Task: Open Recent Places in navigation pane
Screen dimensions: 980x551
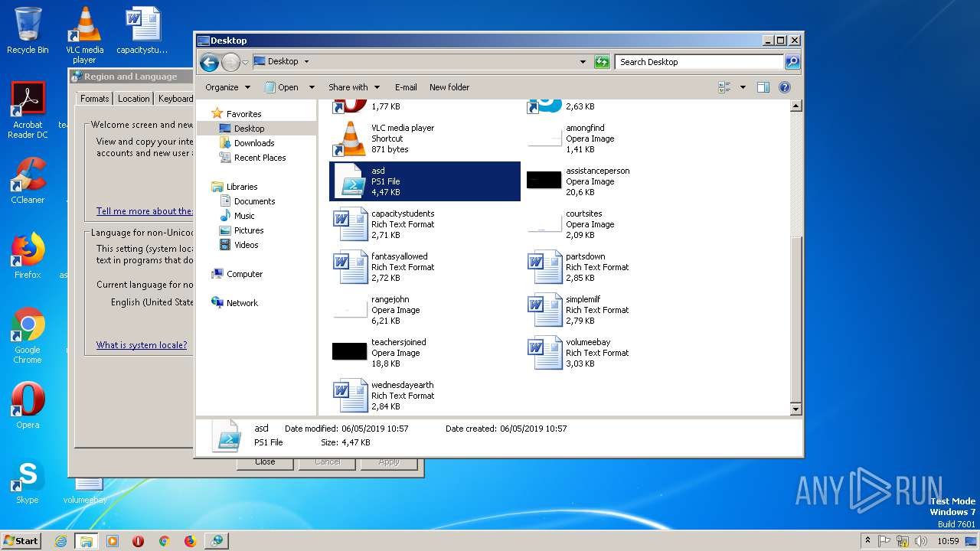Action: (x=260, y=158)
